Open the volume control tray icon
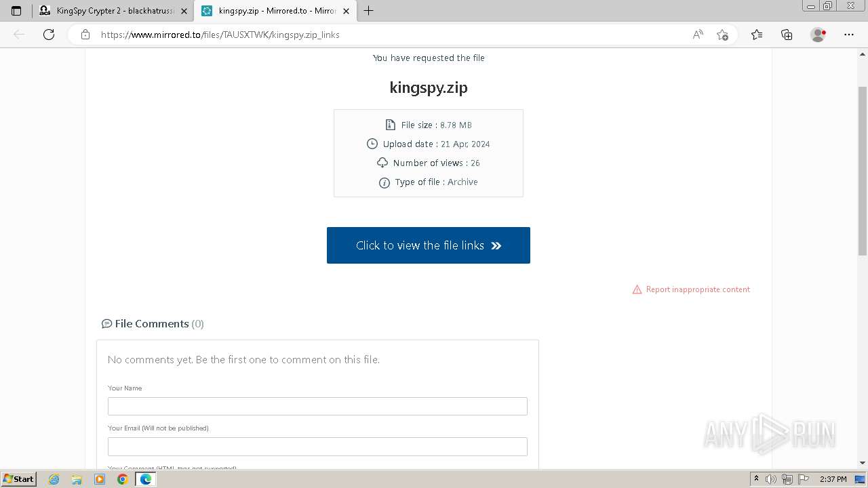The image size is (868, 488). (771, 479)
